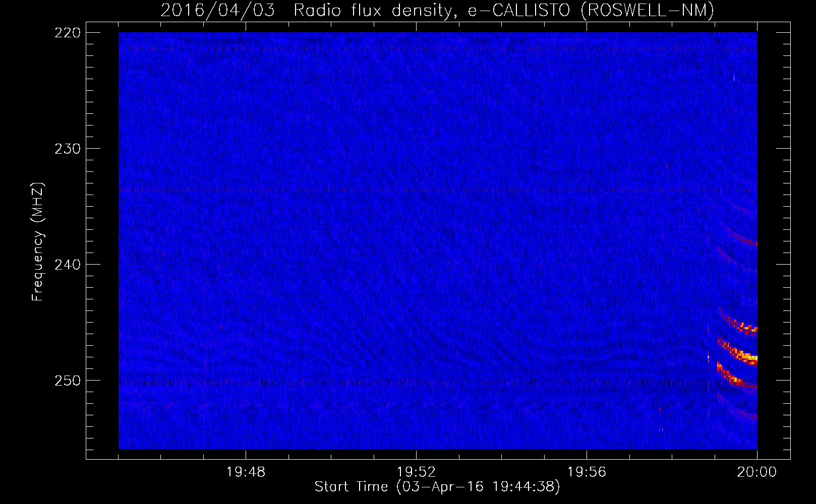Click the frequency tick label '240'
The width and height of the screenshot is (816, 504).
click(67, 265)
